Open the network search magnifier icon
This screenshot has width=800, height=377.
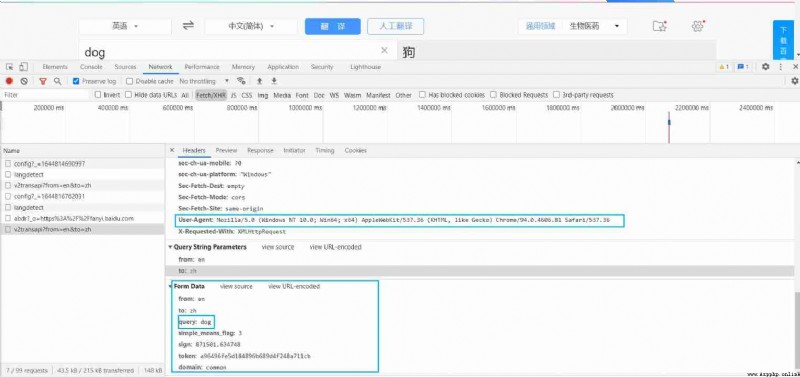point(58,81)
